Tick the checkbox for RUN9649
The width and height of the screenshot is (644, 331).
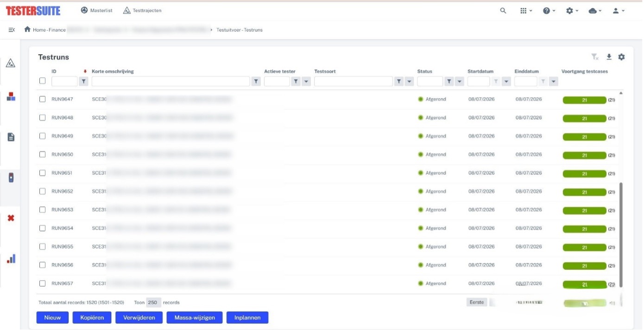tap(42, 136)
